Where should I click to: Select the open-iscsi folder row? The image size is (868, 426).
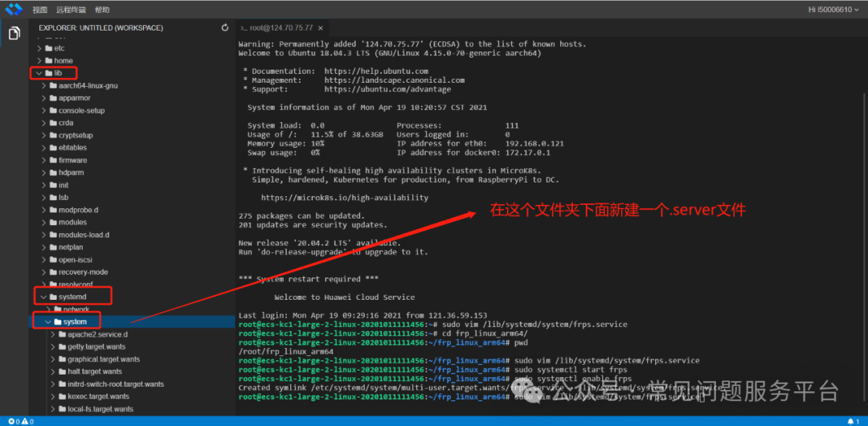coord(132,260)
